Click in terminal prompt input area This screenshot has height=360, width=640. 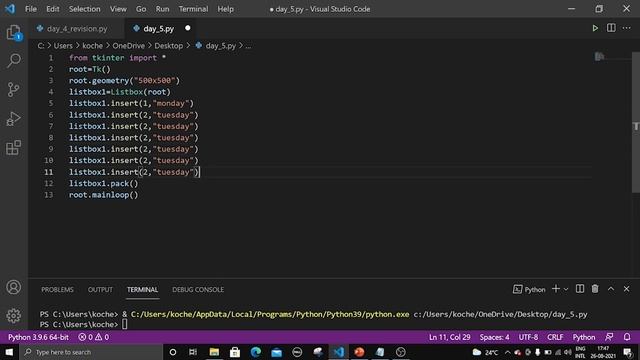pos(124,324)
